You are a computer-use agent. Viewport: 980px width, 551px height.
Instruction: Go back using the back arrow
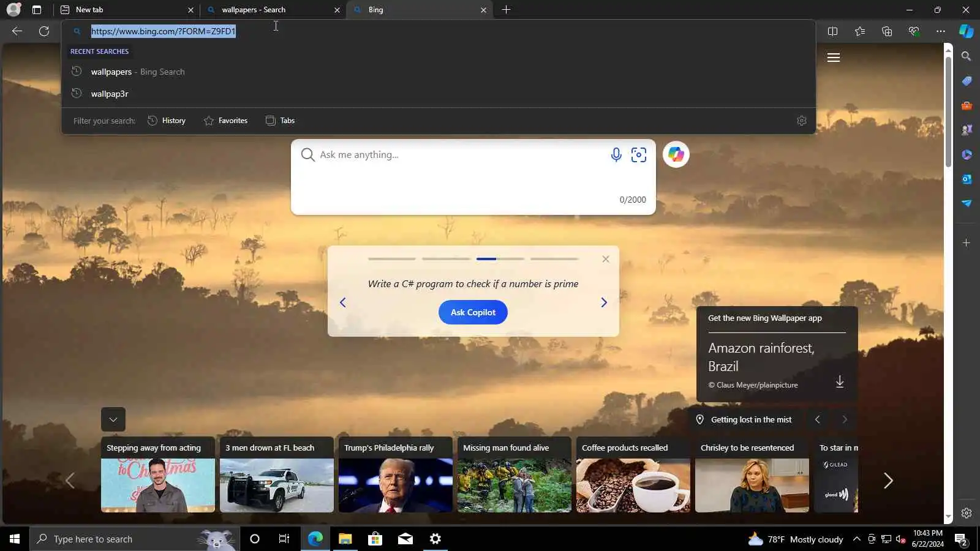[17, 31]
